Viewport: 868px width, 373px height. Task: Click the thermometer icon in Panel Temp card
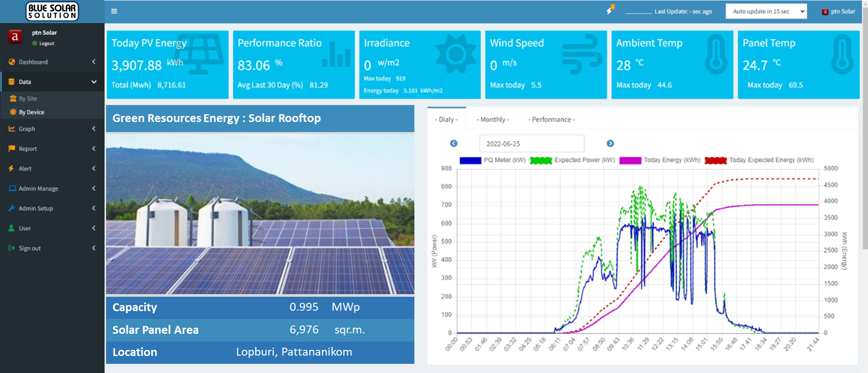tap(843, 54)
